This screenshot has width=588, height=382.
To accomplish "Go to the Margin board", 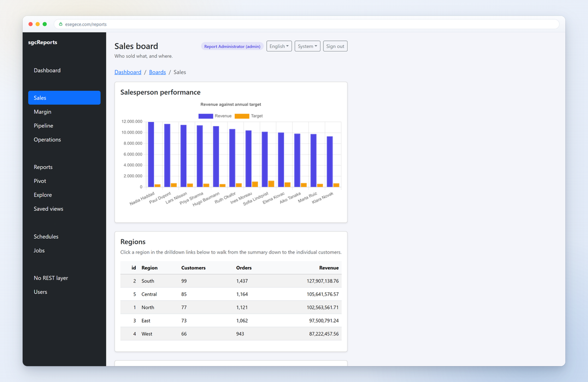I will tap(42, 112).
